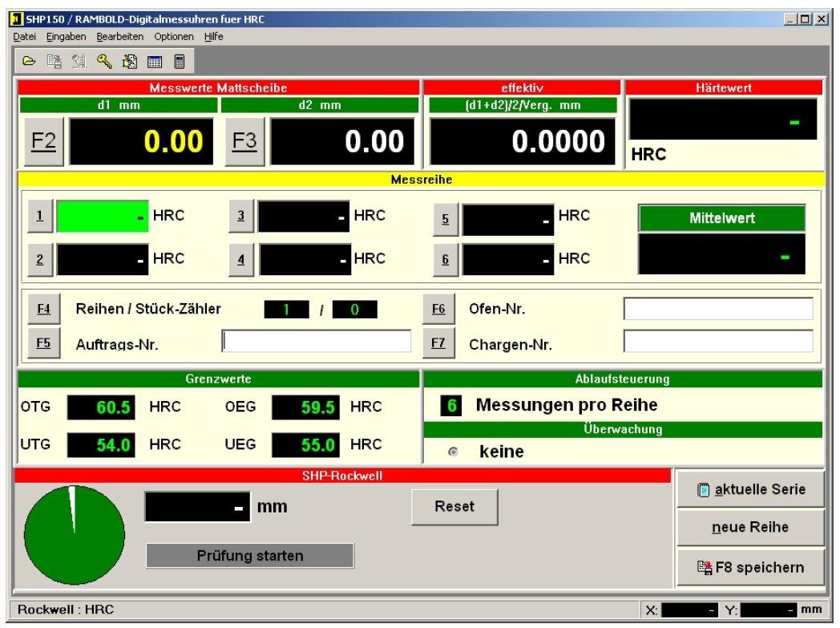Click the Reset button

pyautogui.click(x=454, y=507)
